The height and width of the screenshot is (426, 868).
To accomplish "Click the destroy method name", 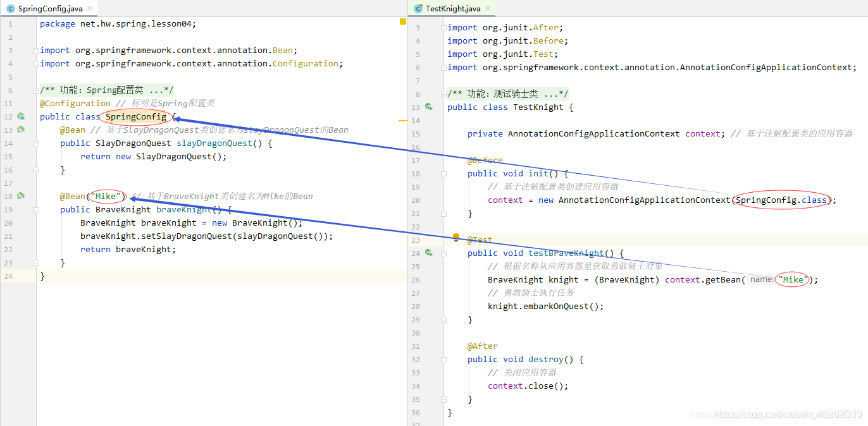I will coord(546,359).
